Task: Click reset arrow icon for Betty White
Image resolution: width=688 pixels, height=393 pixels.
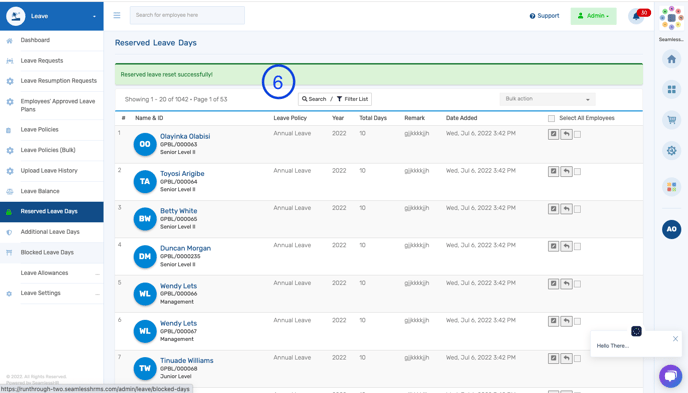Action: tap(566, 209)
